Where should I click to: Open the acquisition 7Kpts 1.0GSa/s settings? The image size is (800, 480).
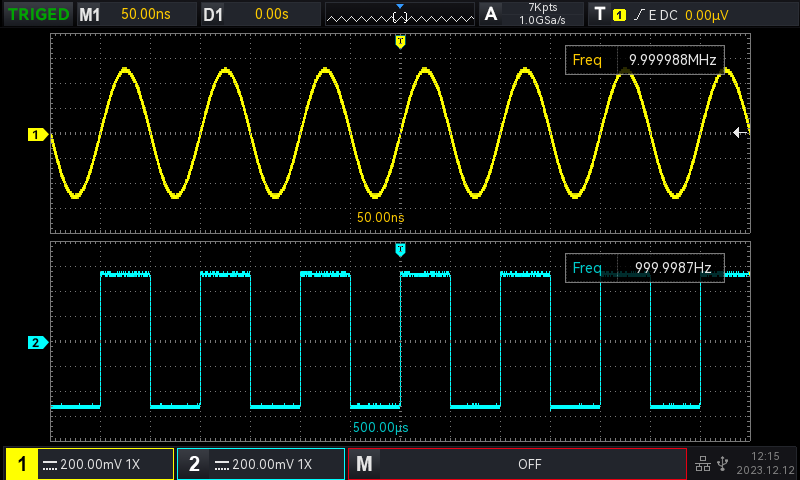tap(530, 15)
